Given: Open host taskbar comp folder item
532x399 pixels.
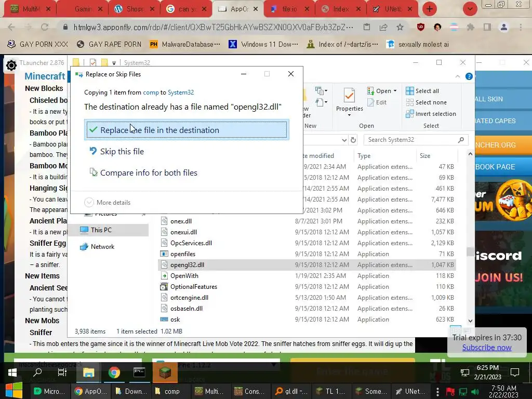Looking at the screenshot, I should (167, 391).
